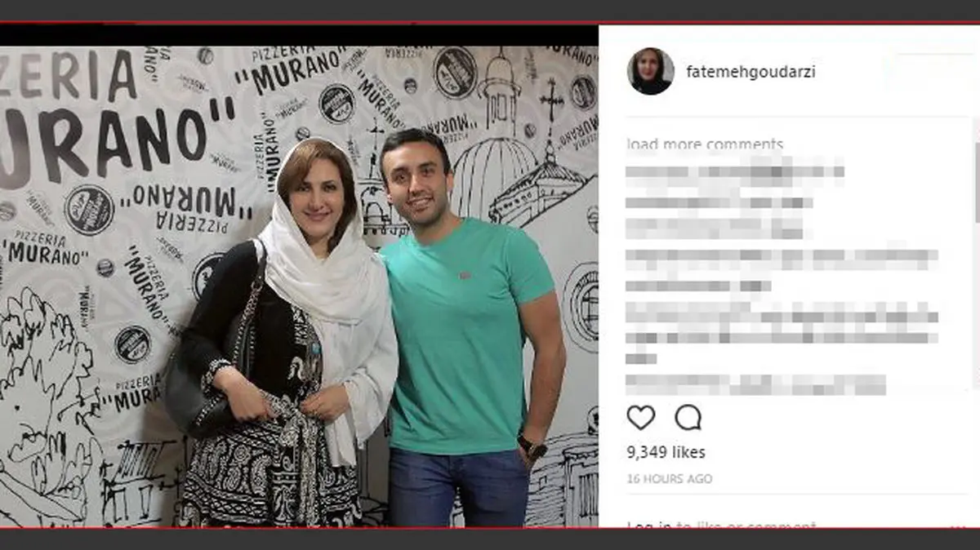Open the fatemehgoudarzi profile avatar
The width and height of the screenshot is (980, 550).
click(651, 72)
